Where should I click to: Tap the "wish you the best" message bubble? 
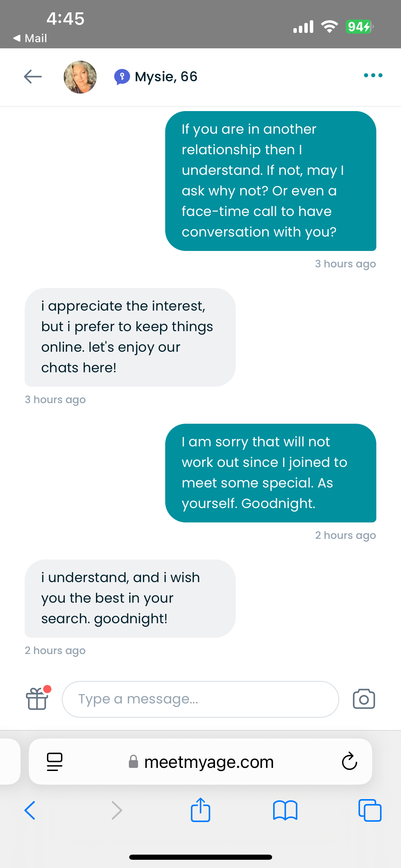pos(130,598)
